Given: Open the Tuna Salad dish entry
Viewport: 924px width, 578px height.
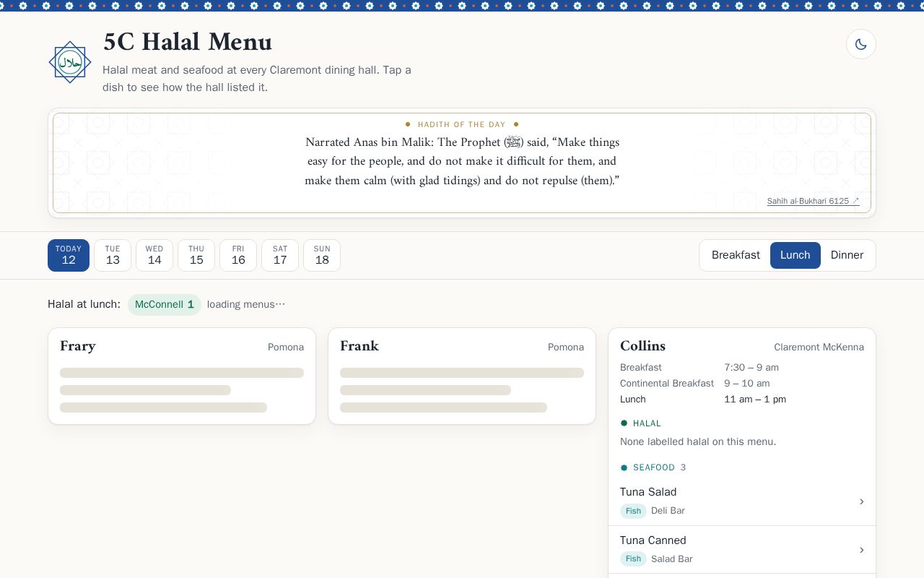Looking at the screenshot, I should 742,501.
